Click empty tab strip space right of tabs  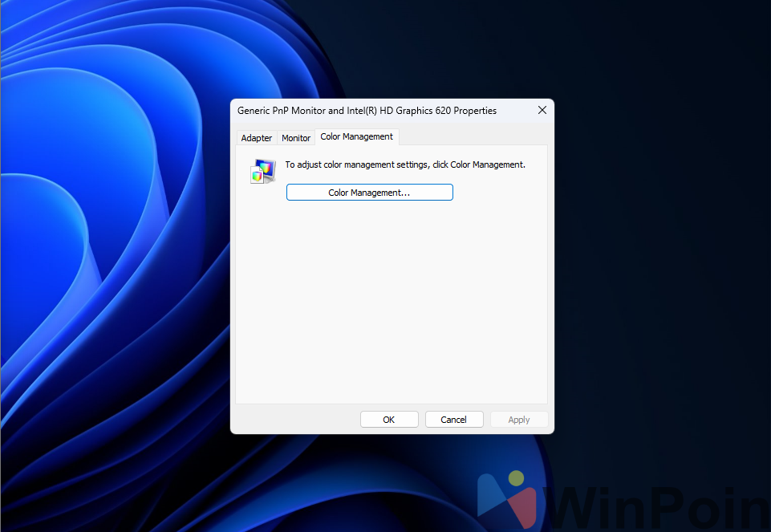click(473, 137)
